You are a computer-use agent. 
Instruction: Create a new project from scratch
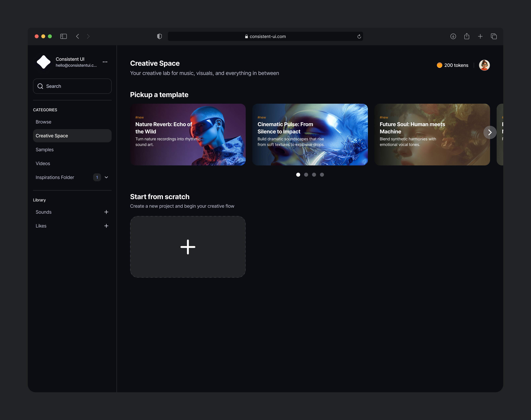pyautogui.click(x=188, y=247)
